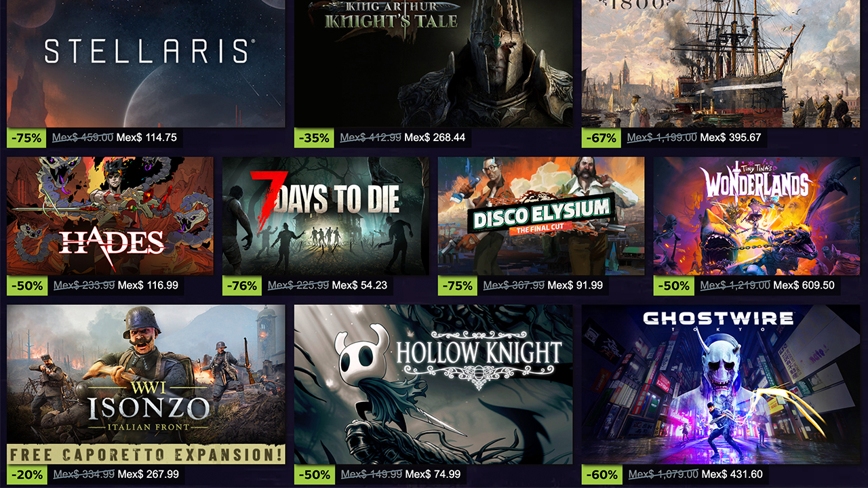Click the -67% discount badge
Screen dimensions: 868x488
coord(601,138)
